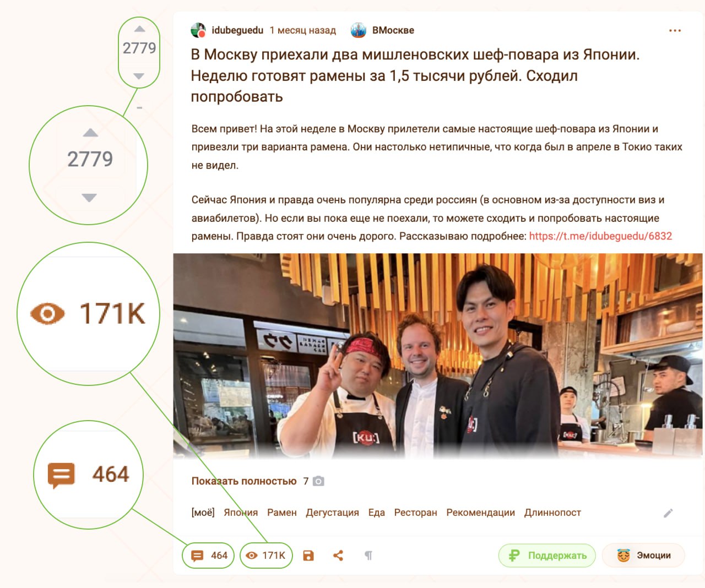
Task: Upvote the post with the up arrow
Action: pyautogui.click(x=139, y=29)
